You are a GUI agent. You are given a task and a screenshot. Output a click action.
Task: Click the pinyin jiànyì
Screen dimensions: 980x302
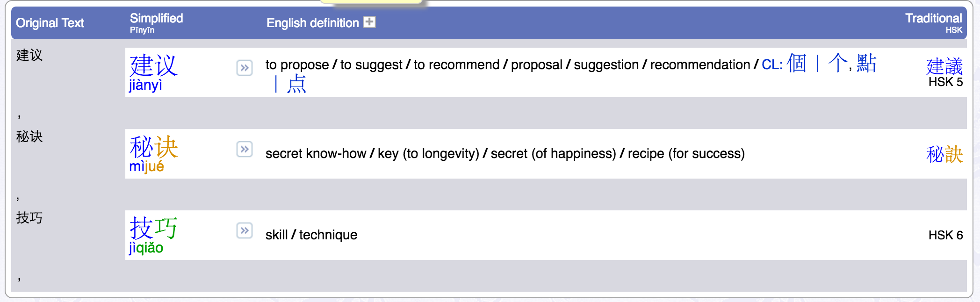coord(145,85)
